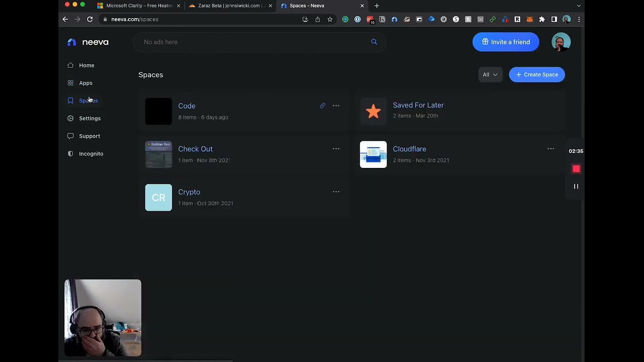Viewport: 644px width, 362px height.
Task: Bookmark this page with star icon
Action: tap(330, 19)
